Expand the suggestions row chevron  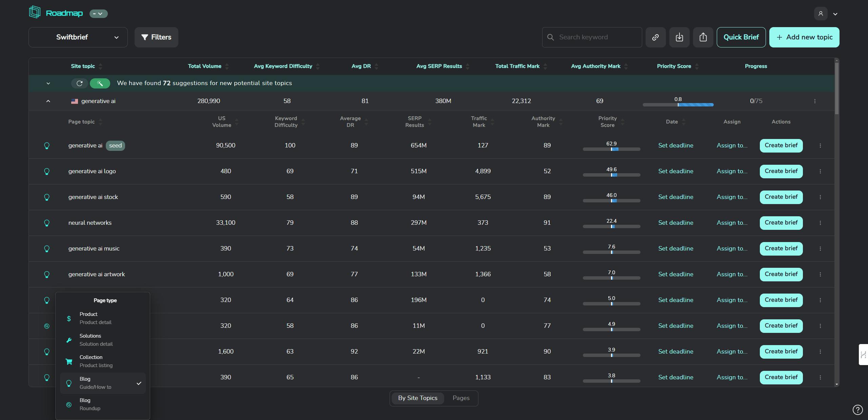(x=48, y=83)
